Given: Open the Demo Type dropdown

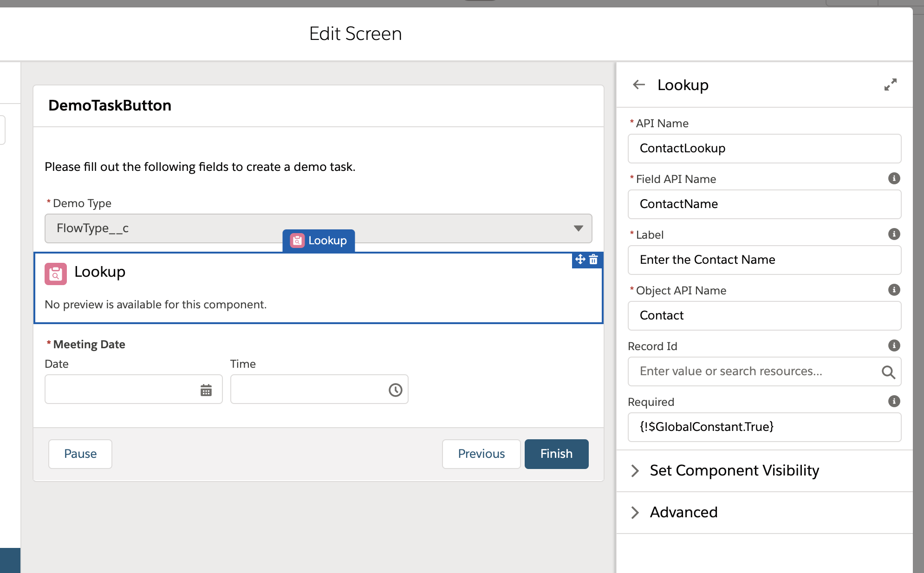Looking at the screenshot, I should click(578, 228).
